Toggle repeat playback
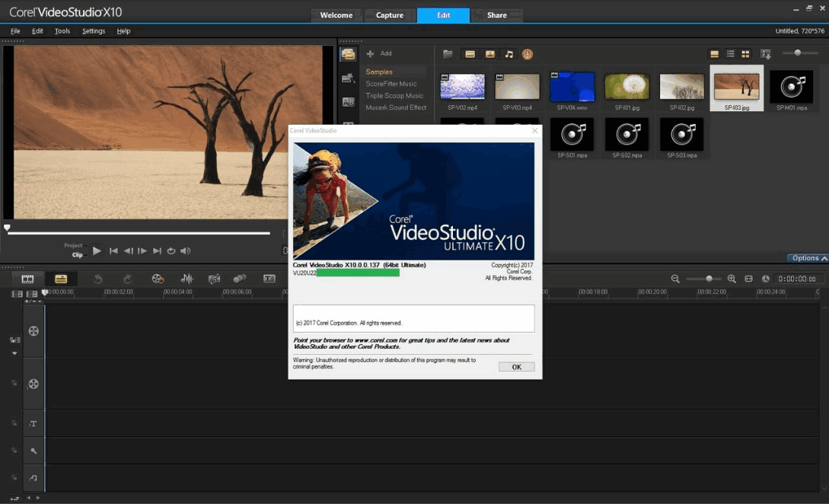829x504 pixels. (171, 250)
